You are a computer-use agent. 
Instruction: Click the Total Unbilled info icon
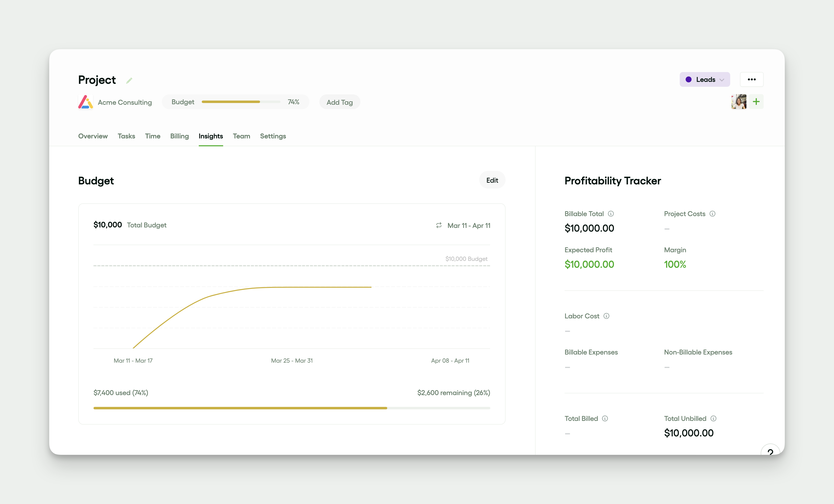[713, 418]
